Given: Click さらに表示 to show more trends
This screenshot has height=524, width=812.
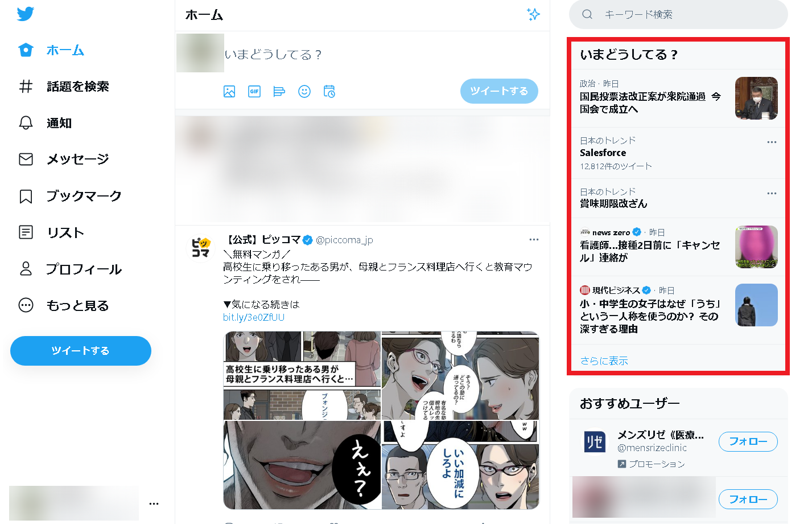Looking at the screenshot, I should pyautogui.click(x=604, y=361).
